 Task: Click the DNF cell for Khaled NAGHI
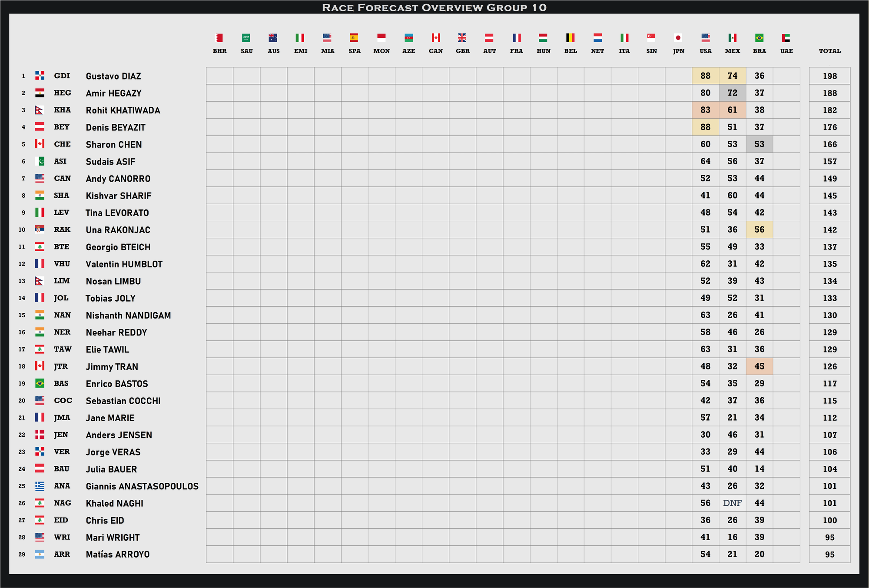pos(732,503)
